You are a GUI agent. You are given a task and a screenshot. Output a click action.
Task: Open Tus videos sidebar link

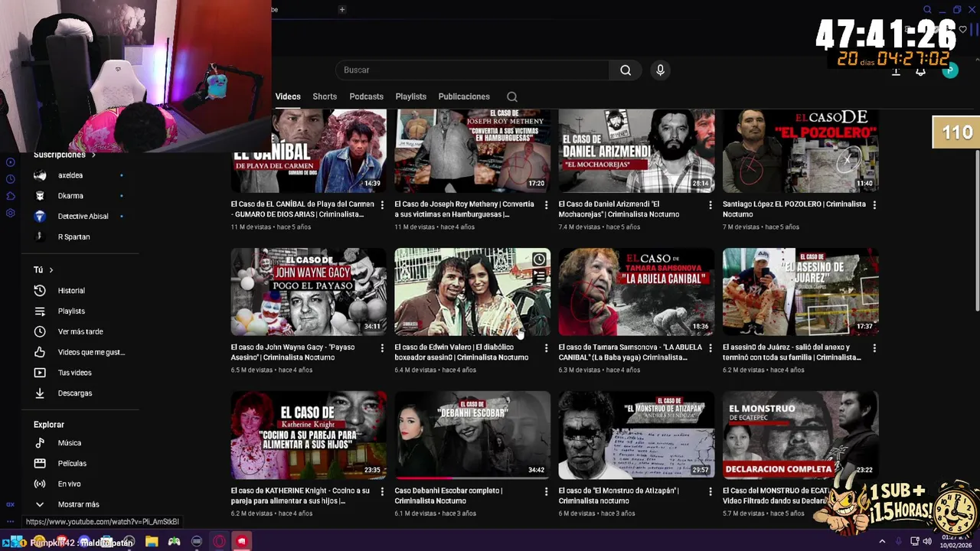[80, 373]
